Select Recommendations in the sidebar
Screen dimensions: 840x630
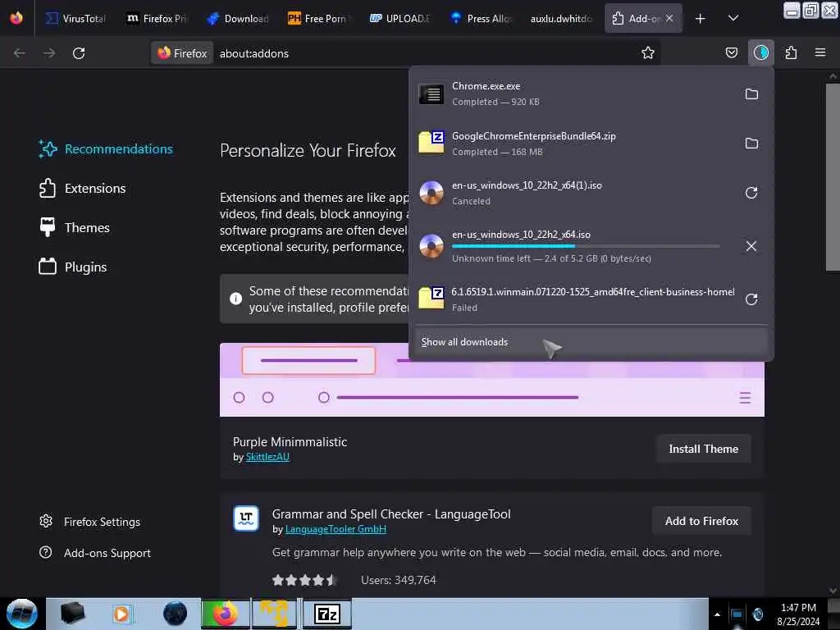106,149
